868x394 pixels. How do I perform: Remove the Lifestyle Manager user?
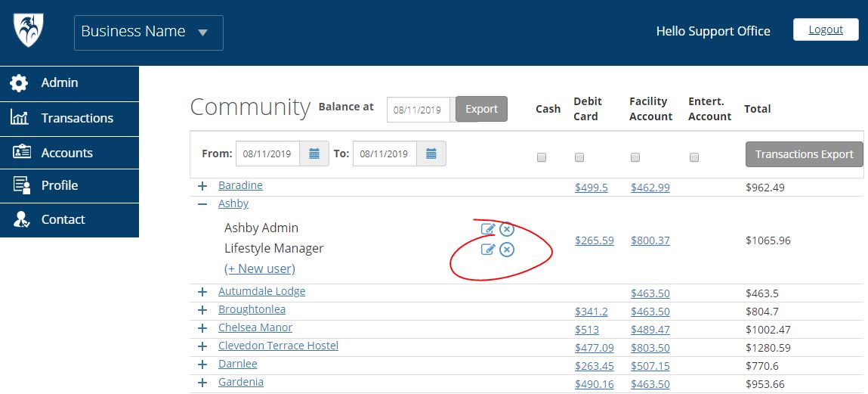click(507, 250)
